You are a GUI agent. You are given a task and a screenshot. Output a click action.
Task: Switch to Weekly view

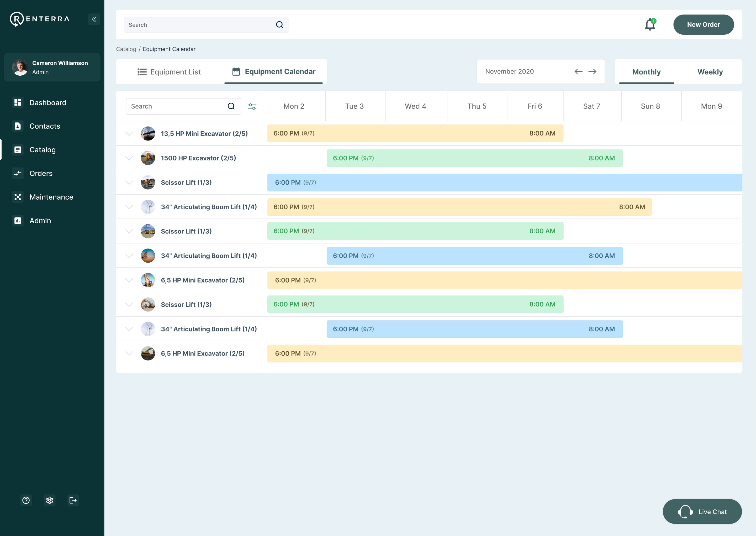pos(710,72)
